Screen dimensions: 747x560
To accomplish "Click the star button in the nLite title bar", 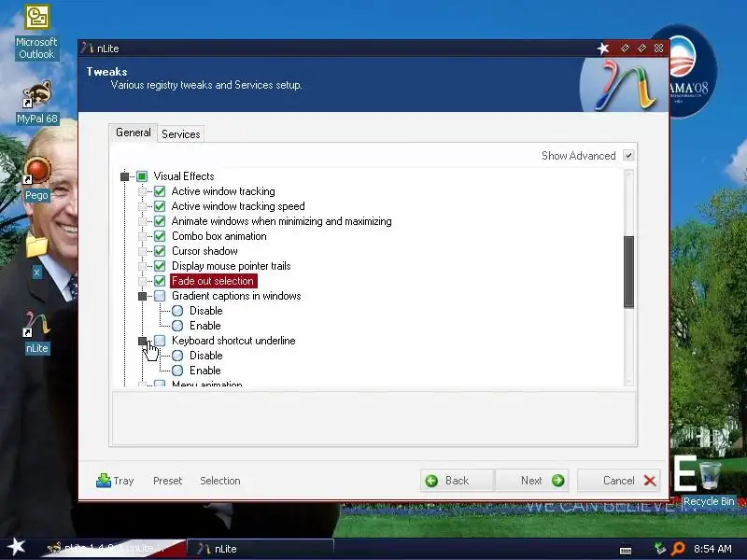I will coord(603,49).
